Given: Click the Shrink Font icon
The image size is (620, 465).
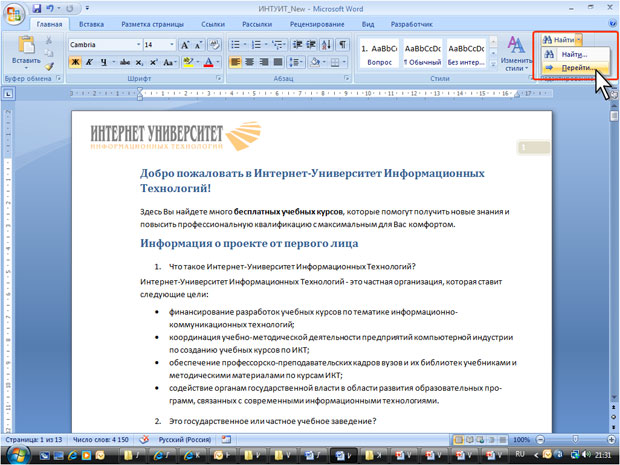Looking at the screenshot, I should coord(198,45).
